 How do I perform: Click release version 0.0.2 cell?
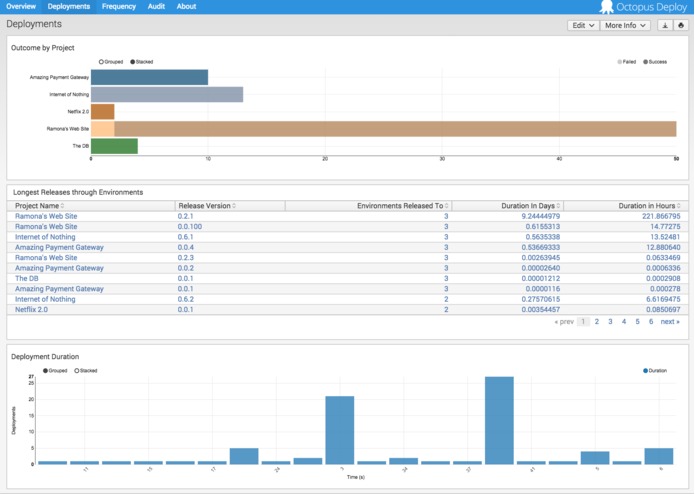(186, 268)
